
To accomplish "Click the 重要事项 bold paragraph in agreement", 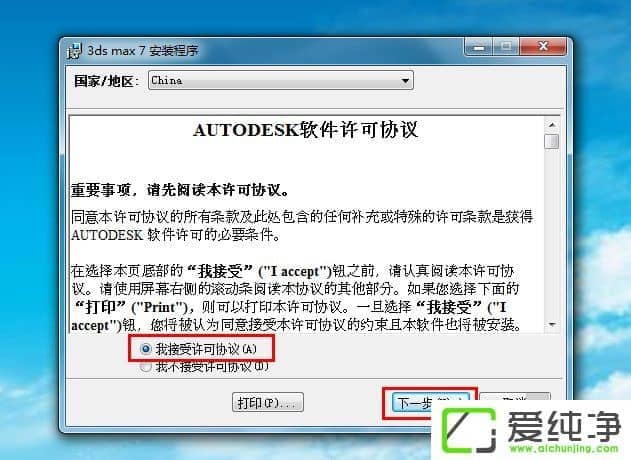I will [180, 190].
